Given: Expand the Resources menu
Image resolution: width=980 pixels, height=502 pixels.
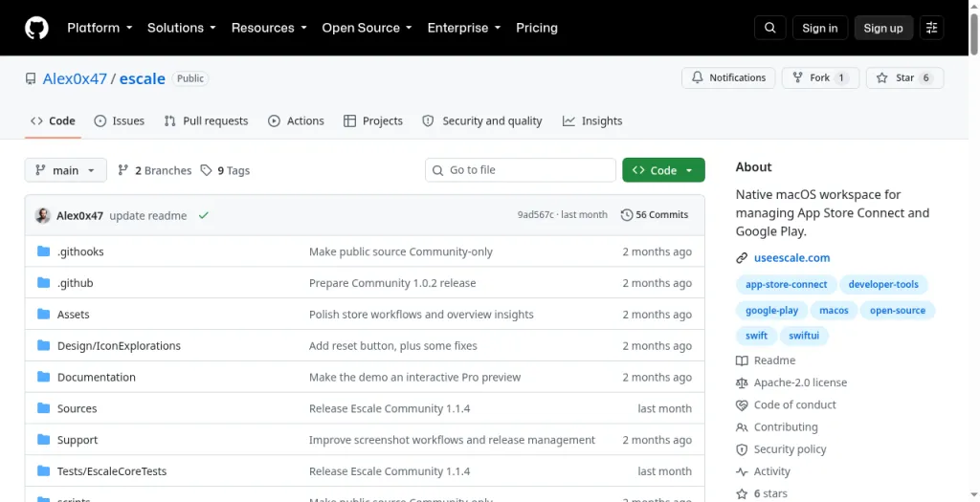Looking at the screenshot, I should point(269,28).
